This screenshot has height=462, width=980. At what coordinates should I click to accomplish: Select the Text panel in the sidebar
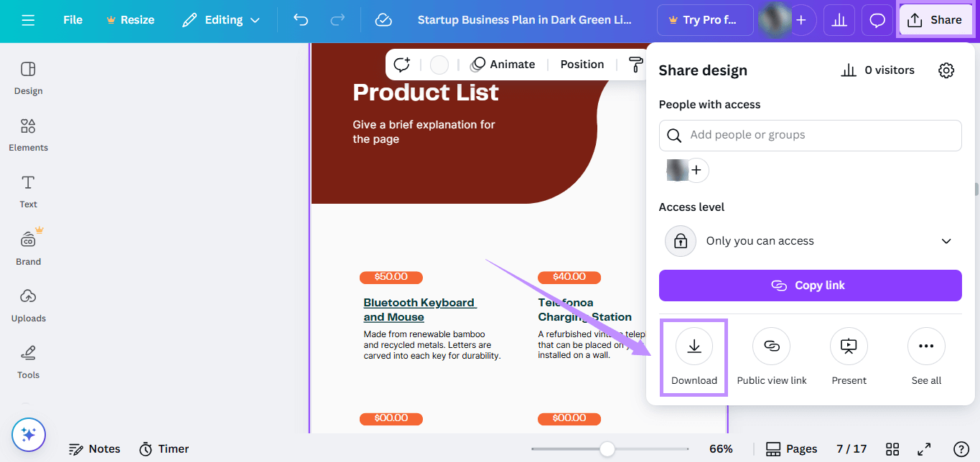27,191
